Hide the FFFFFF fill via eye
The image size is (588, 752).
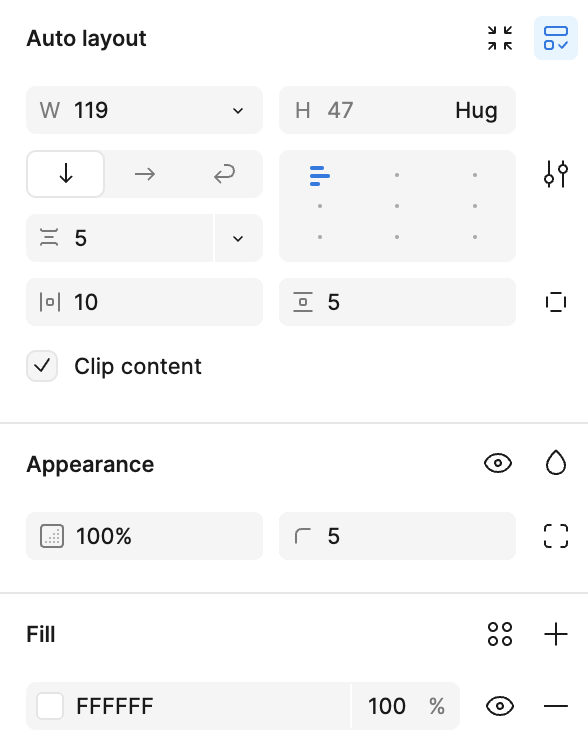500,706
